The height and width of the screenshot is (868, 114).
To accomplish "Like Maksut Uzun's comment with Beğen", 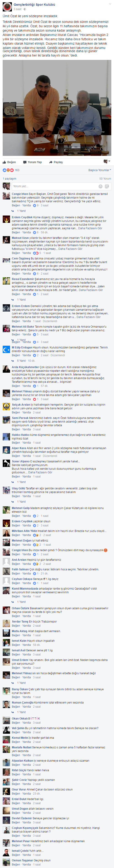I will [16, 253].
